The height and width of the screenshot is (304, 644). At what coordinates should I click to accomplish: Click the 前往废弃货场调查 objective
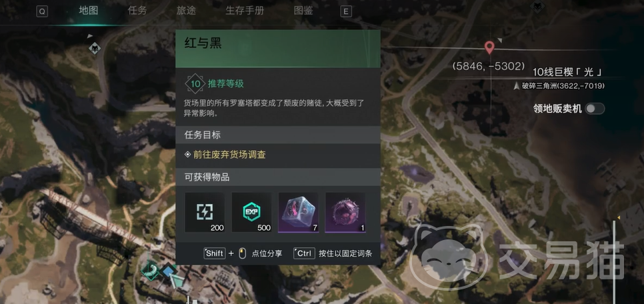click(229, 155)
